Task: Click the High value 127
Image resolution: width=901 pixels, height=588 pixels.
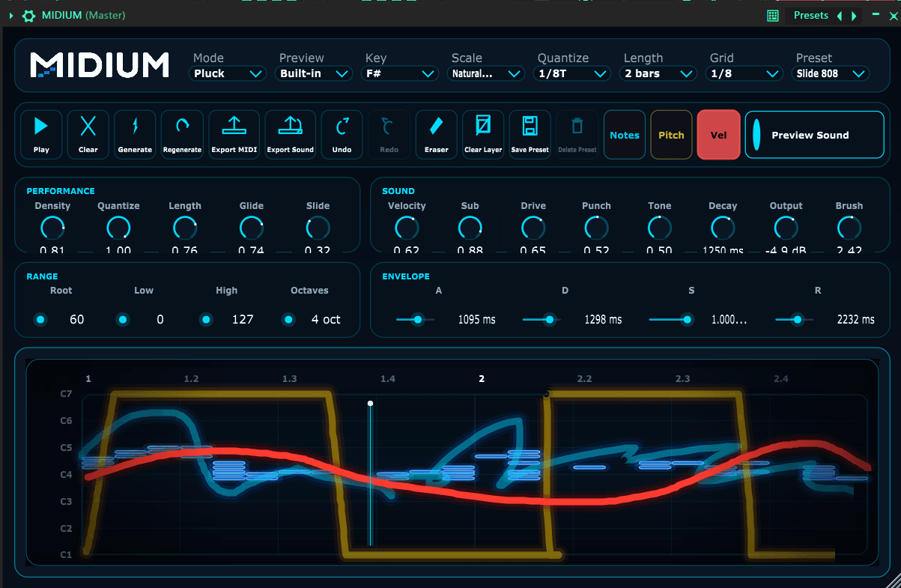Action: coord(243,320)
